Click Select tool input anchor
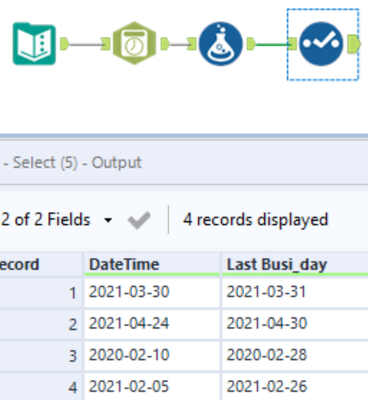This screenshot has width=368, height=400. coord(292,44)
